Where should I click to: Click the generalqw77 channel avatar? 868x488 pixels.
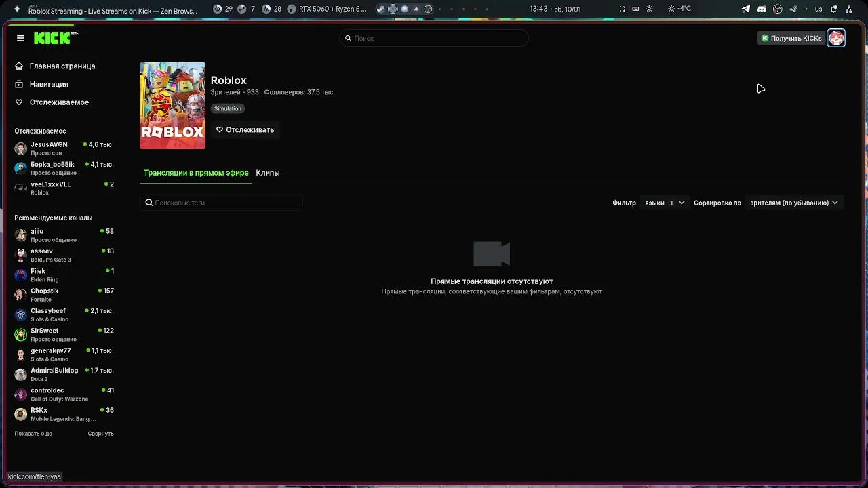coord(21,354)
